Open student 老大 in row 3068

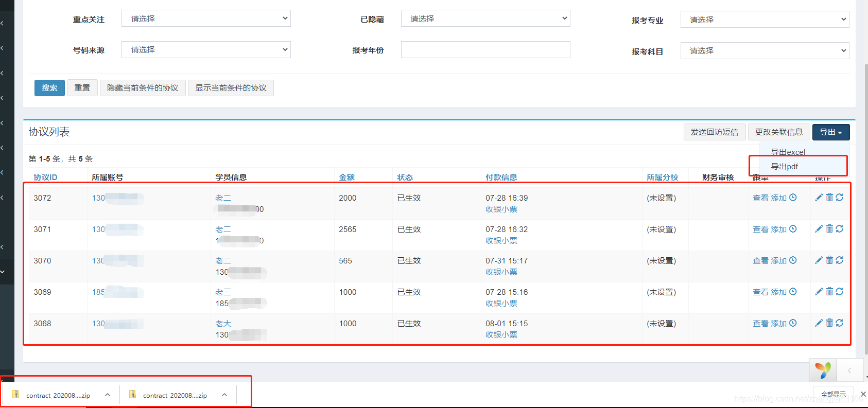pyautogui.click(x=223, y=323)
